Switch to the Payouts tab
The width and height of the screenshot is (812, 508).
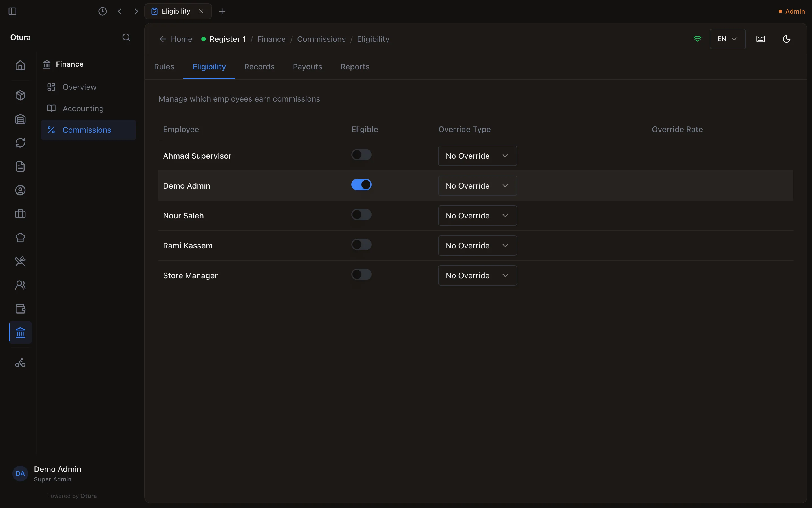pyautogui.click(x=307, y=67)
